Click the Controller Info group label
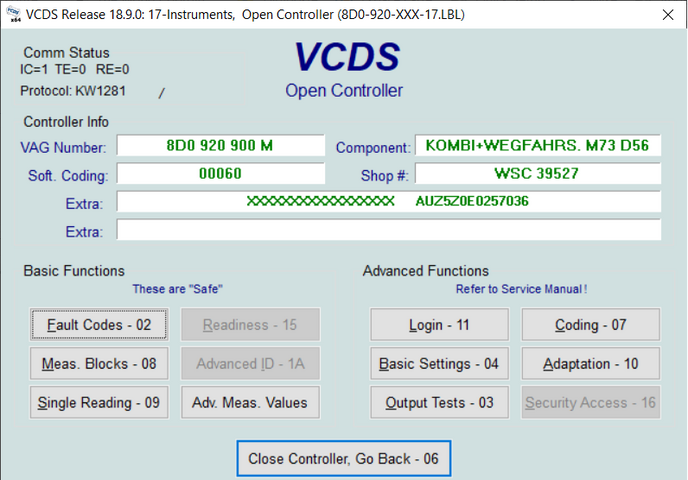Screen dimensions: 688x480 66,122
